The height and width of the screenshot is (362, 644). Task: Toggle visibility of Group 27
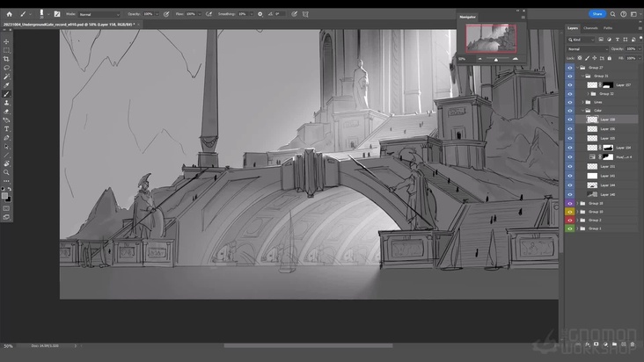click(570, 68)
